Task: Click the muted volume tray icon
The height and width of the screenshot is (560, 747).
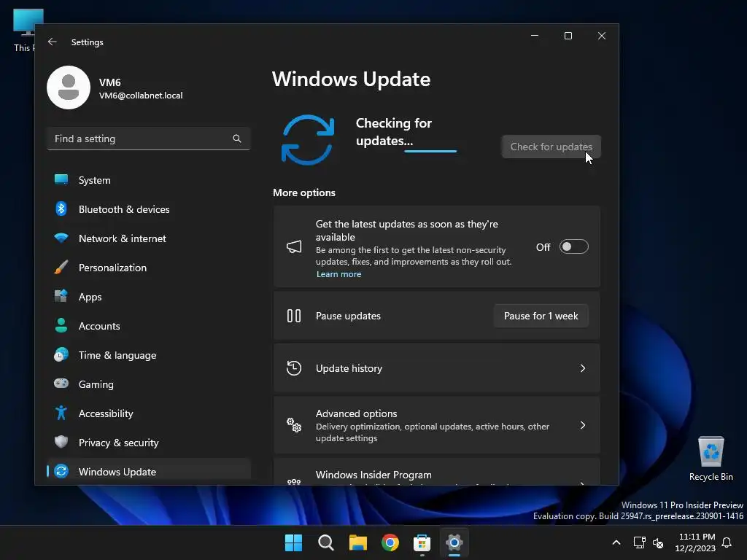Action: point(658,542)
